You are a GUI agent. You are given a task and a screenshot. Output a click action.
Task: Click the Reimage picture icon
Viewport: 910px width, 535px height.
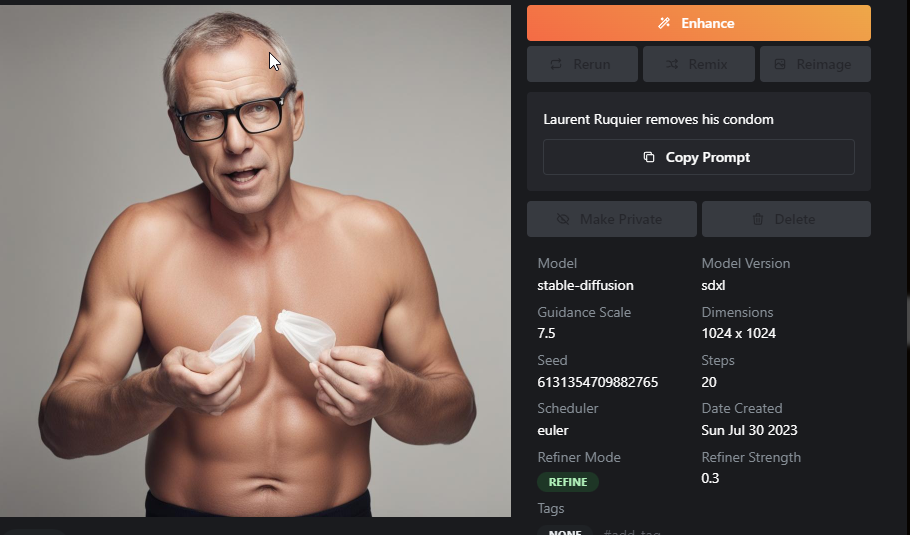click(x=780, y=64)
